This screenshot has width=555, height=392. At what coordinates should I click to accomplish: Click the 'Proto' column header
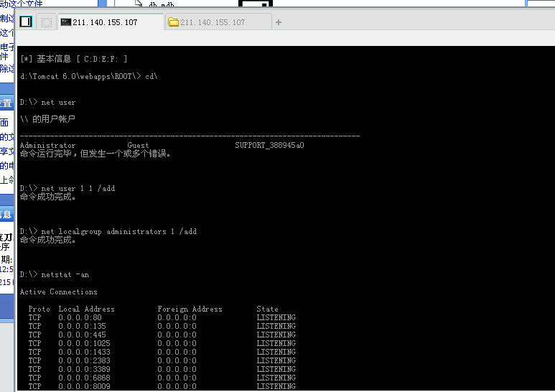coord(39,309)
